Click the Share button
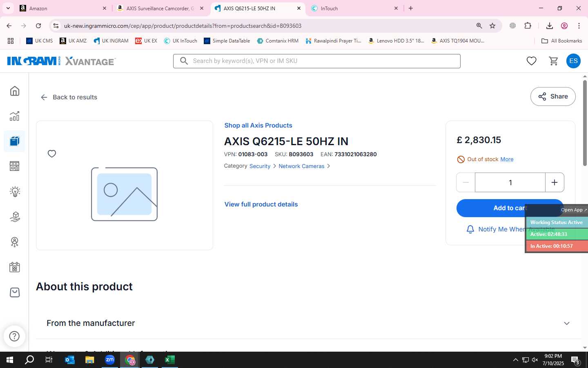Image resolution: width=588 pixels, height=368 pixels. 553,96
